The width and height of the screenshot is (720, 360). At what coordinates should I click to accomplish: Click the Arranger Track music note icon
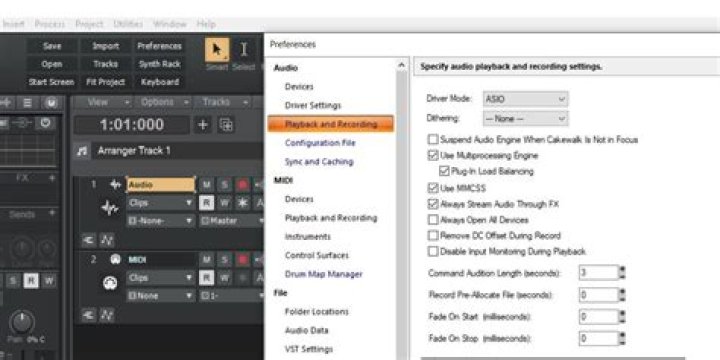[x=82, y=151]
